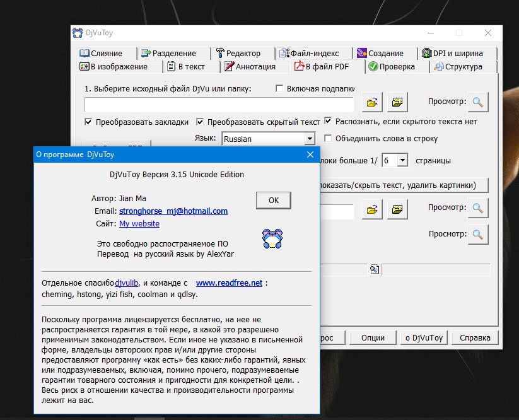Switch to the Структура tab
This screenshot has height=420, width=519.
pyautogui.click(x=464, y=66)
